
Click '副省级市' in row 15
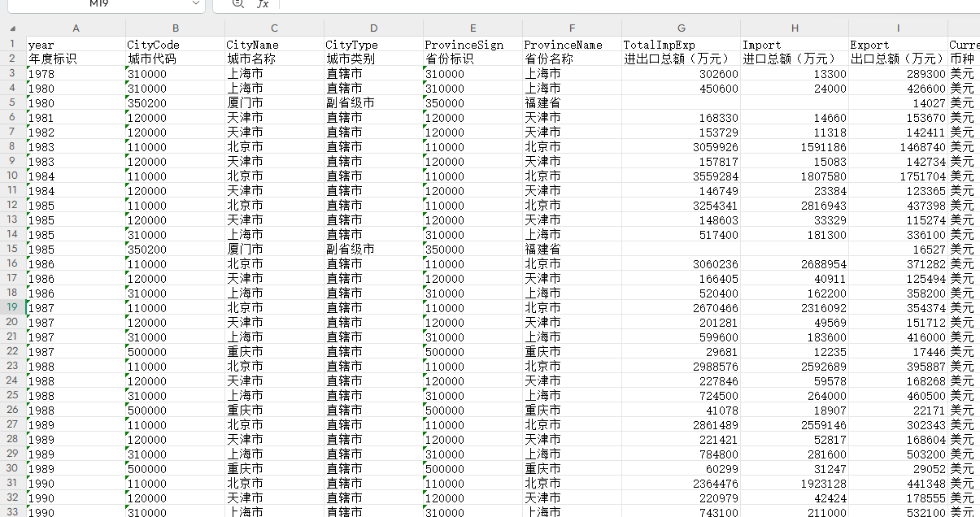373,250
